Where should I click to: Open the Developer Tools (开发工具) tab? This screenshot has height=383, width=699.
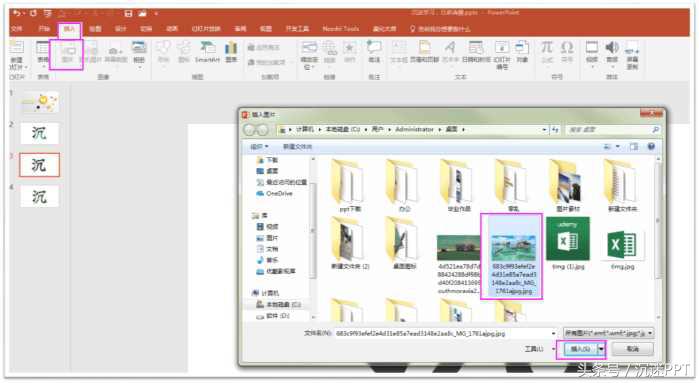coord(297,29)
